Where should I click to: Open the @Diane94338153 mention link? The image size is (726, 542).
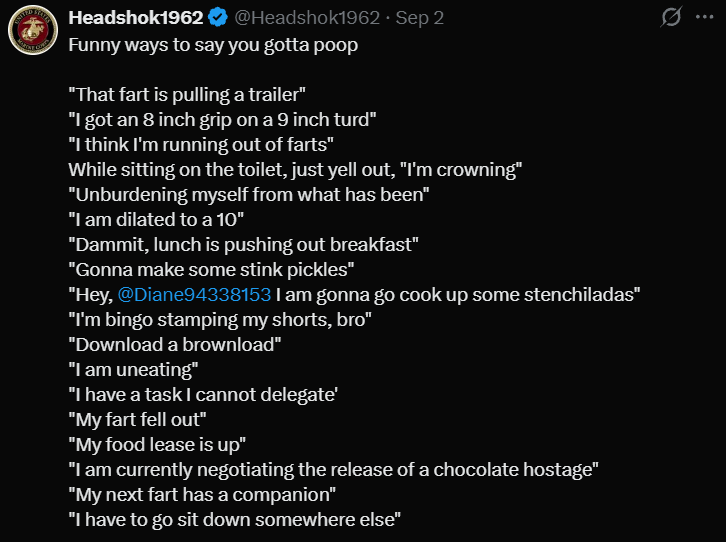[x=194, y=294]
